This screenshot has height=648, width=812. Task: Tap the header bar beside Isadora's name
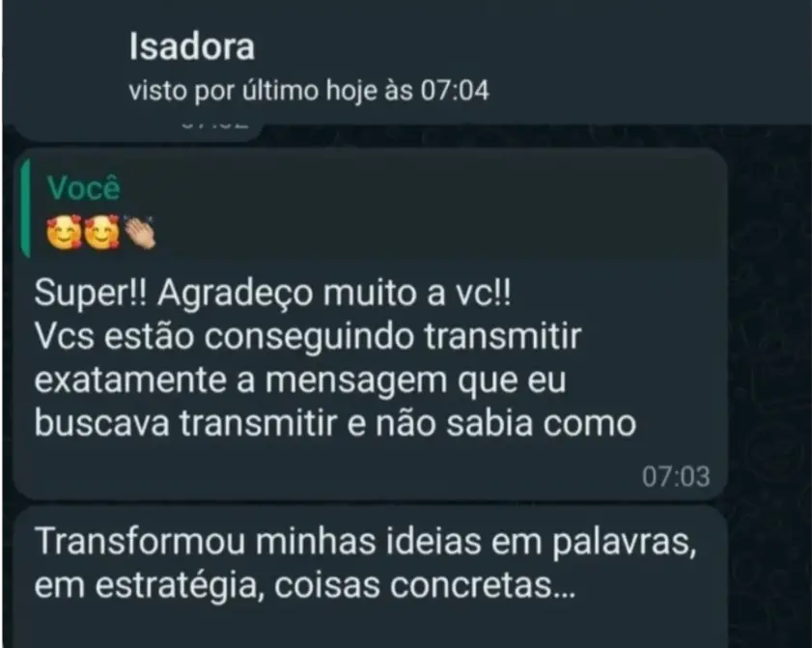(x=647, y=62)
